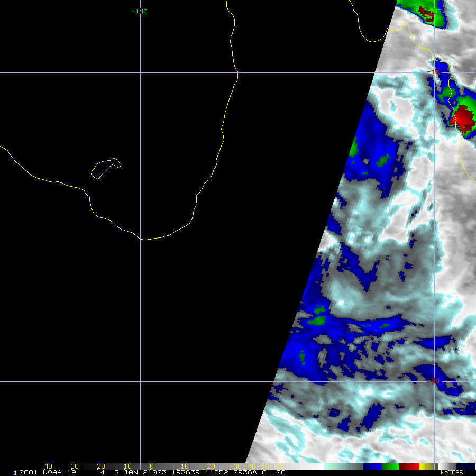Click the -60 temperature scale label
The height and width of the screenshot is (476, 476).
276,466
